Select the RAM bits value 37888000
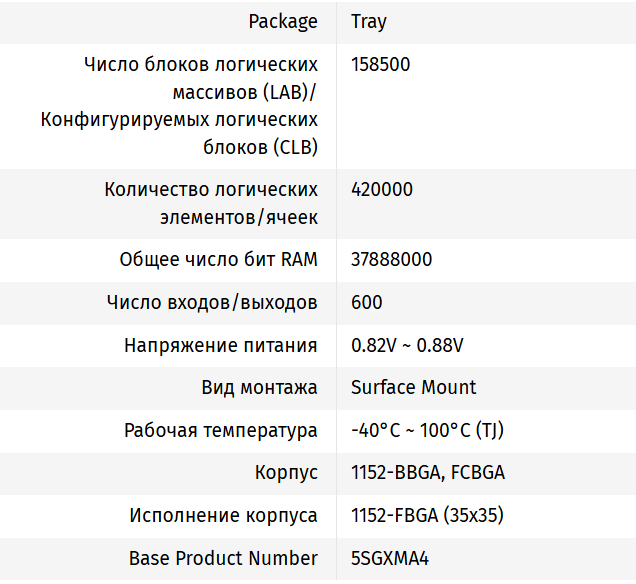636x584 pixels. click(x=392, y=260)
